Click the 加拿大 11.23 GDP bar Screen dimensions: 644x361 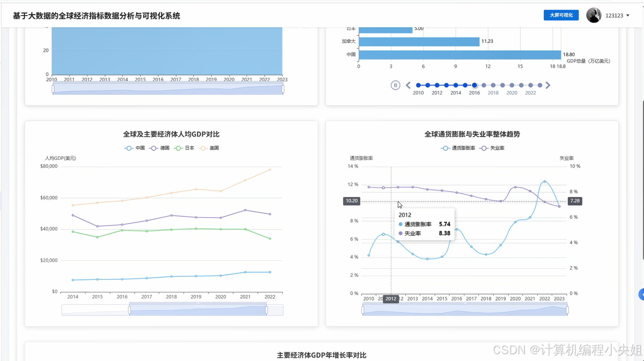point(419,42)
